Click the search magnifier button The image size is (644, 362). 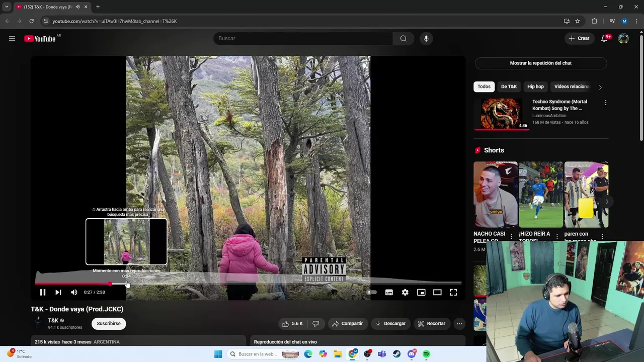[x=404, y=38]
